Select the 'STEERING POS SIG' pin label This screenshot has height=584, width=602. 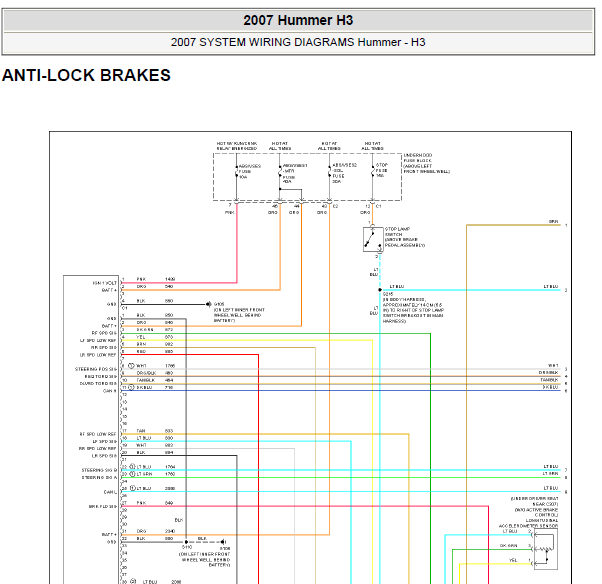(x=96, y=369)
